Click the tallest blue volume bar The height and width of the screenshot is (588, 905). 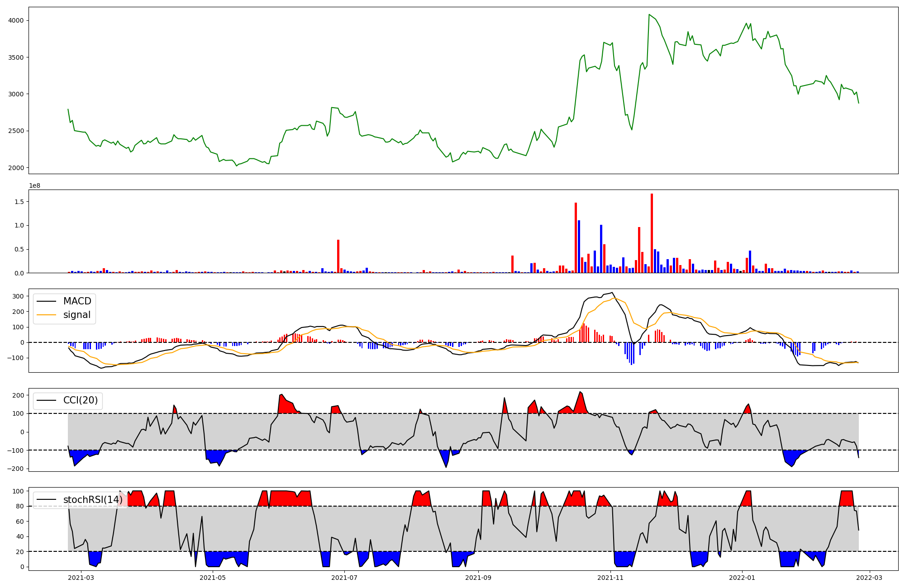pos(579,247)
